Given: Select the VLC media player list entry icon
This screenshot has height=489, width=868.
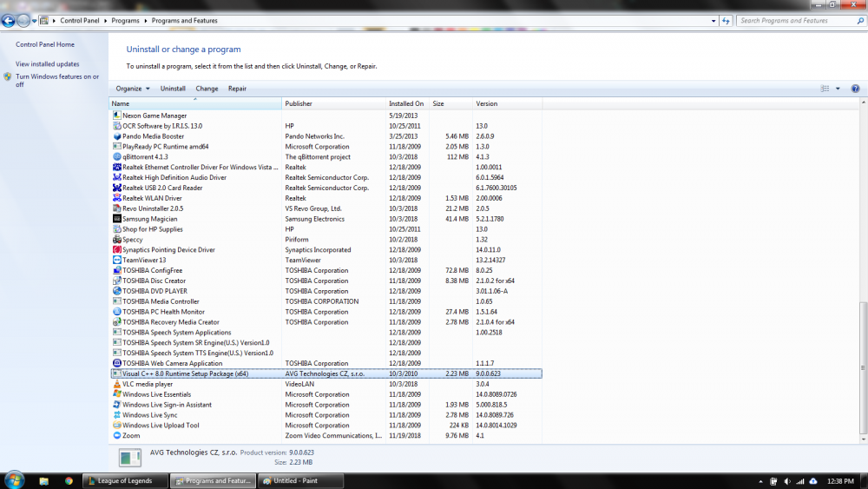Looking at the screenshot, I should 116,384.
